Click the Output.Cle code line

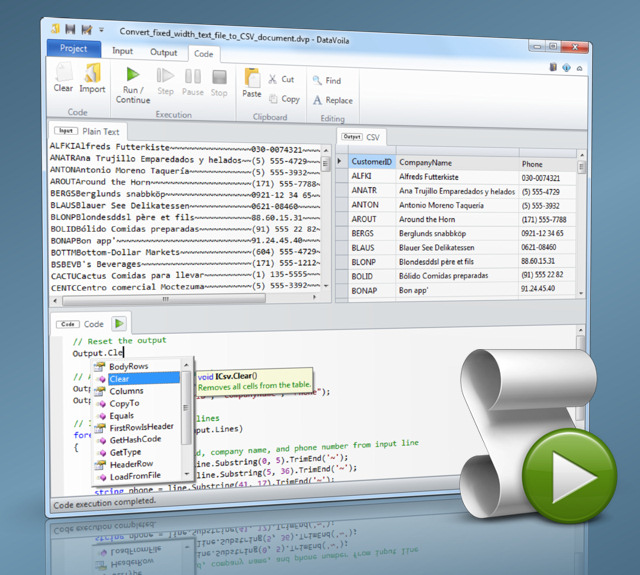click(x=98, y=353)
